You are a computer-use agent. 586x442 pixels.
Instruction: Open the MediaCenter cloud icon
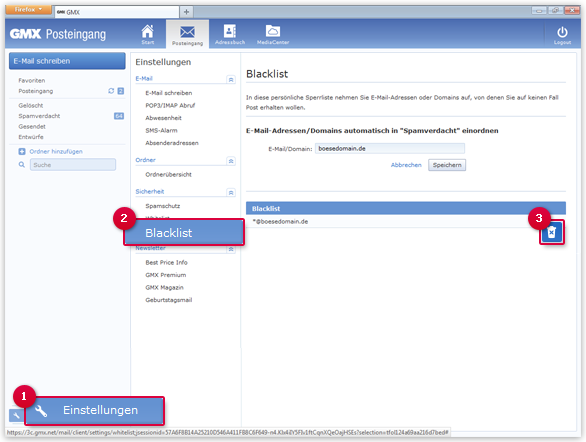273,34
